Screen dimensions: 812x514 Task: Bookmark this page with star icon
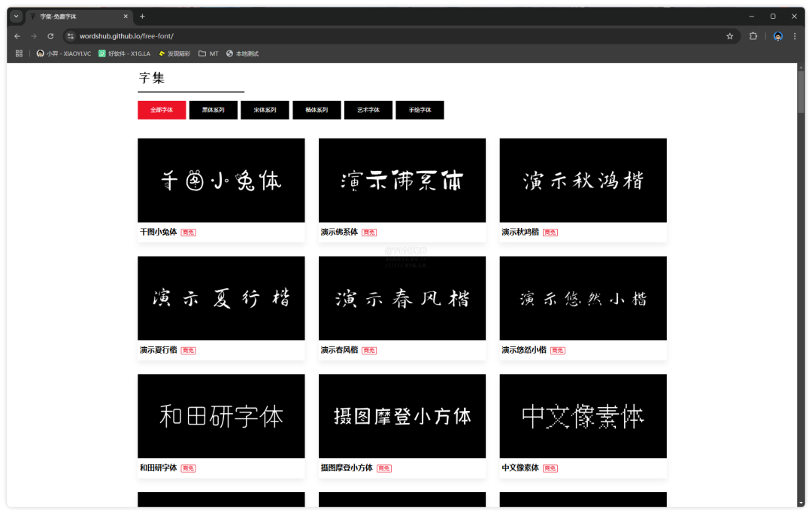(729, 36)
